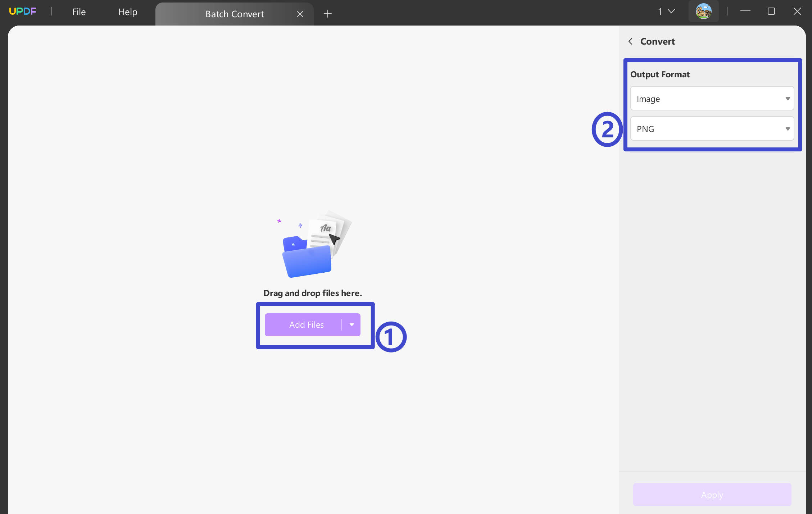
Task: Navigate back using the Convert panel arrow
Action: coord(631,41)
